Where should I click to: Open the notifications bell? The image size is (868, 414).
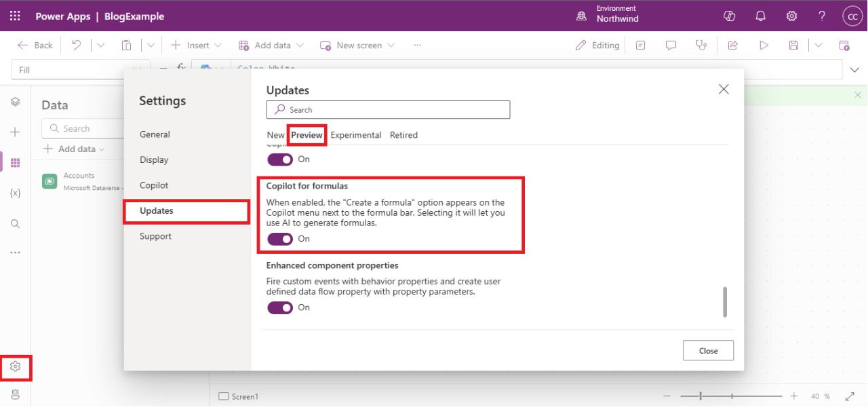[x=760, y=16]
